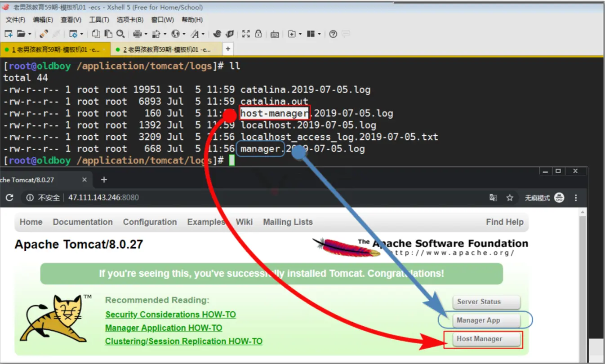
Task: Open the Mailing Lists nav link
Action: click(288, 222)
